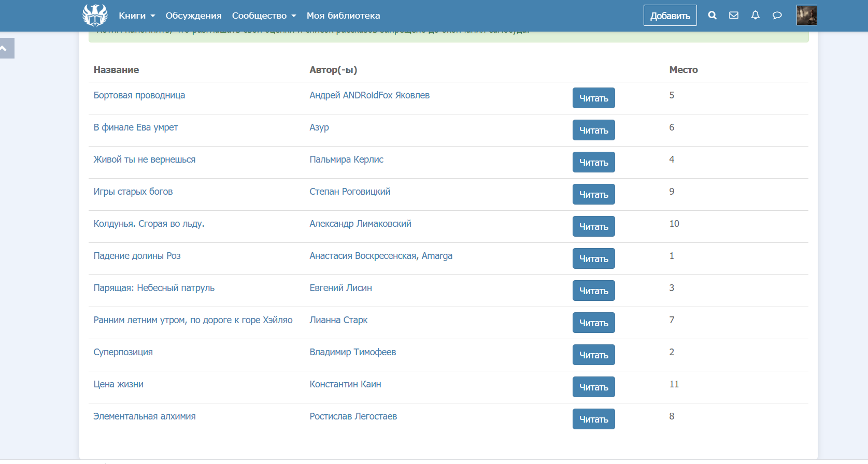868x464 pixels.
Task: Click Читать for Падение долины Роз
Action: coord(593,258)
